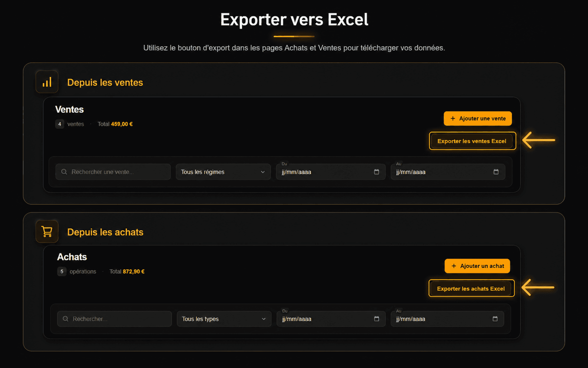Click the Depuis les achats heading
Screen dimensions: 588x368
[105, 232]
